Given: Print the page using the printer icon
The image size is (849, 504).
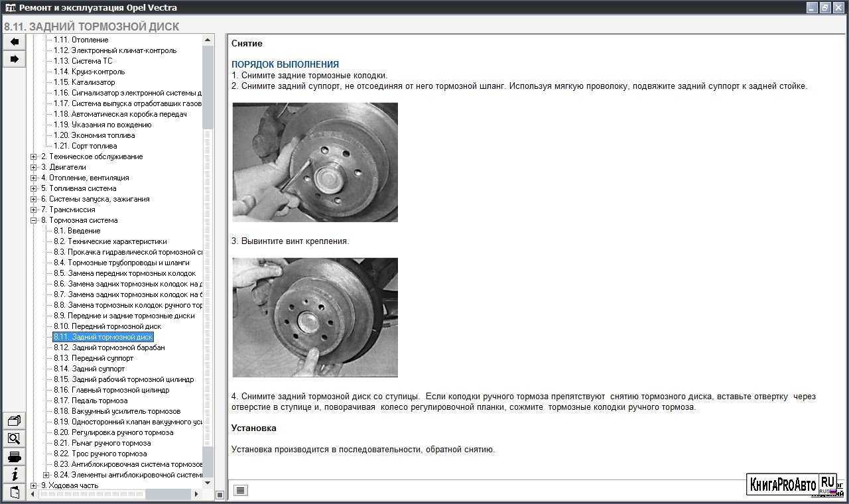Looking at the screenshot, I should 14,456.
